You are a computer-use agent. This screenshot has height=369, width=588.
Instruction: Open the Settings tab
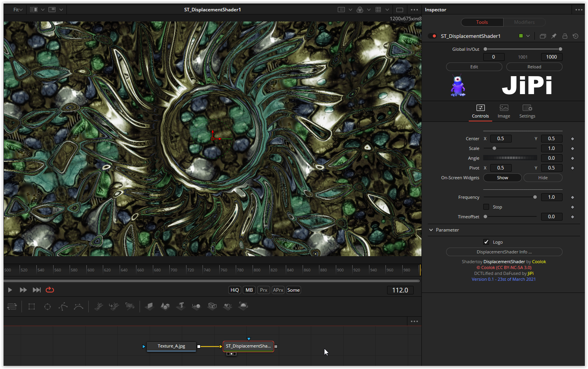[x=527, y=112]
